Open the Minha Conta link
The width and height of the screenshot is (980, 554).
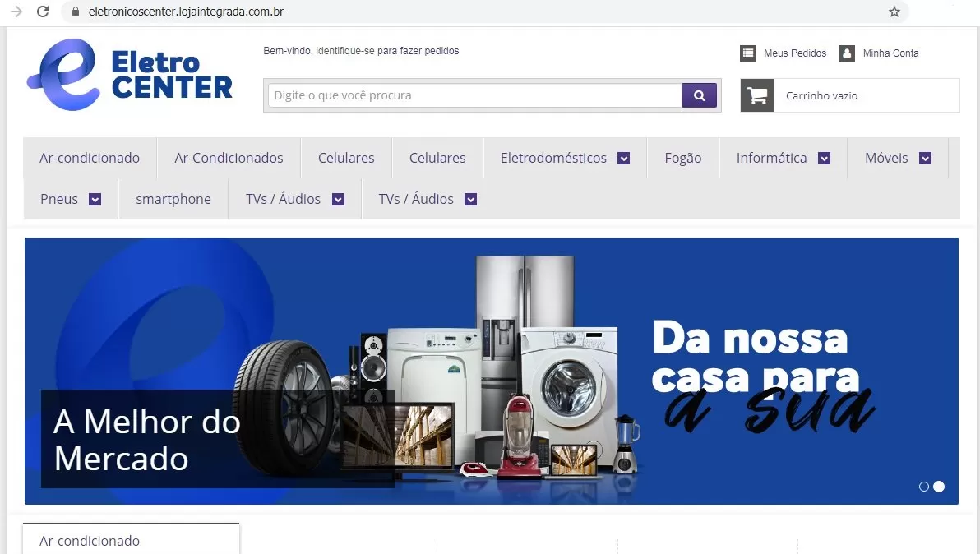point(890,53)
